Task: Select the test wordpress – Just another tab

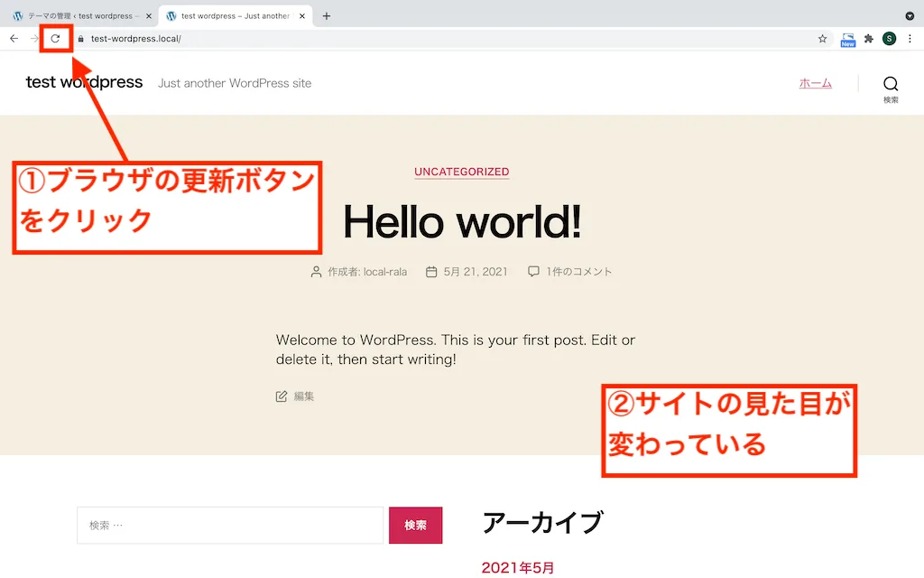Action: pos(236,16)
